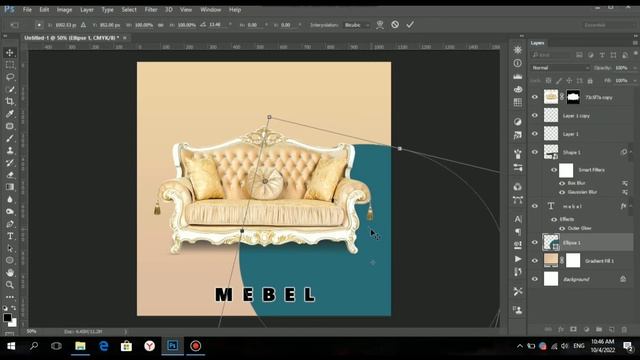This screenshot has width=640, height=360.
Task: Open the Interpolation Bicubic dropdown
Action: coord(357,25)
